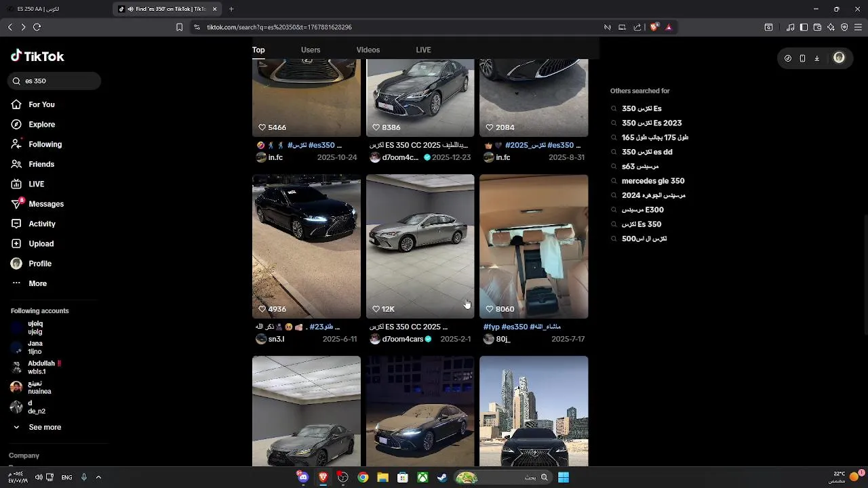
Task: Click the profile avatar in top-right pill
Action: pos(839,58)
